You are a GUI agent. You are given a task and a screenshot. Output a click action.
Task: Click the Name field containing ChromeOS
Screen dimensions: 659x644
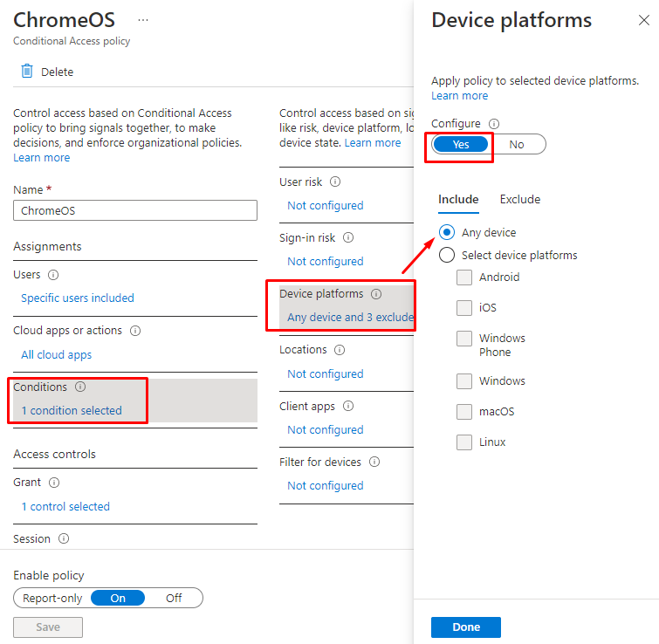135,210
